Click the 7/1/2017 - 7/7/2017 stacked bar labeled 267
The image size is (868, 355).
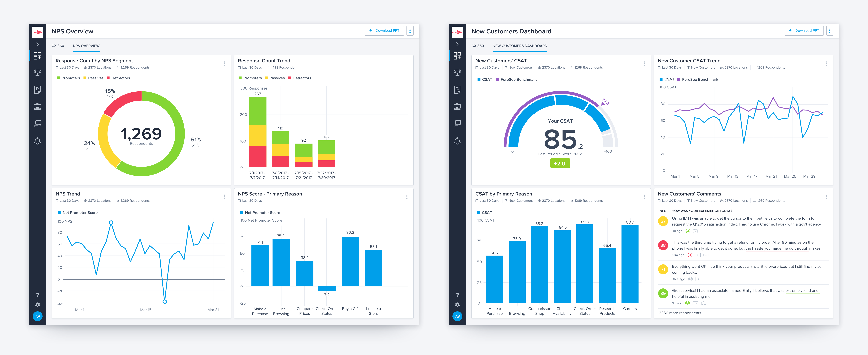click(258, 132)
